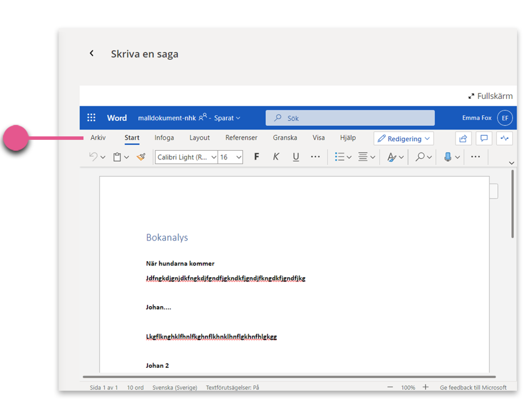Expand the styles dropdown arrow
Viewport: 532px width, 412px height.
click(x=401, y=157)
